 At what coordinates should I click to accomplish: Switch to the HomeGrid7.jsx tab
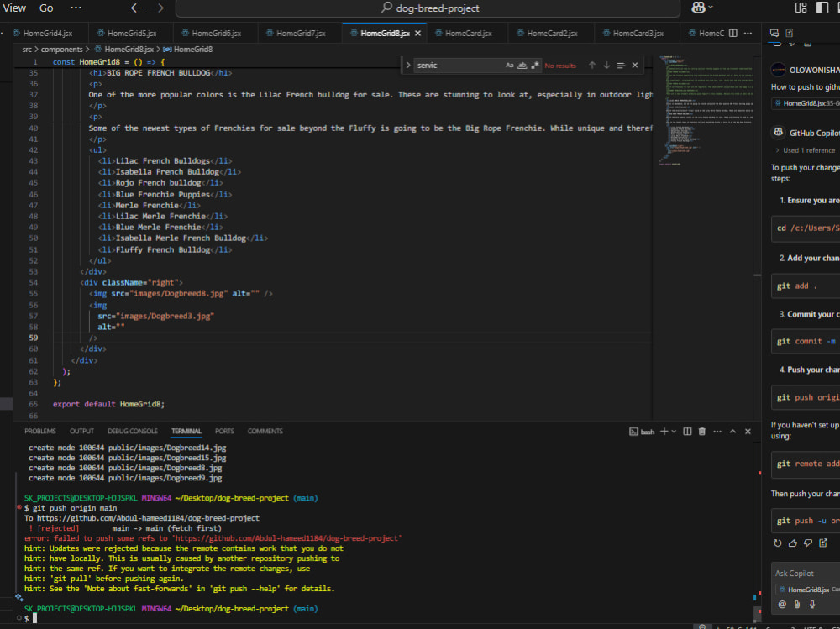[x=301, y=34]
